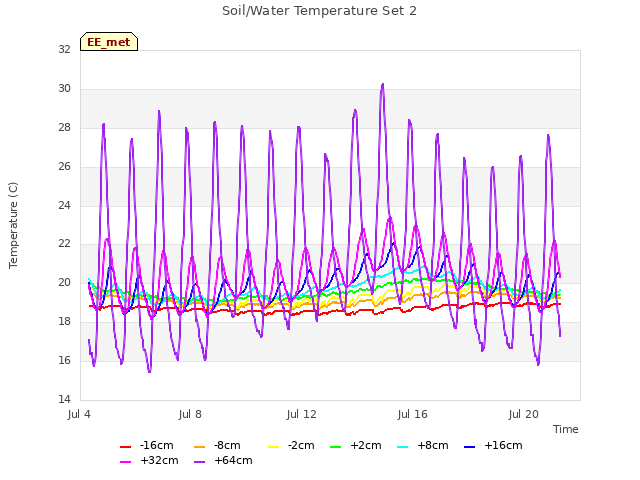The height and width of the screenshot is (480, 640).
Task: Click the 18 y-axis tick label
Action: (64, 322)
